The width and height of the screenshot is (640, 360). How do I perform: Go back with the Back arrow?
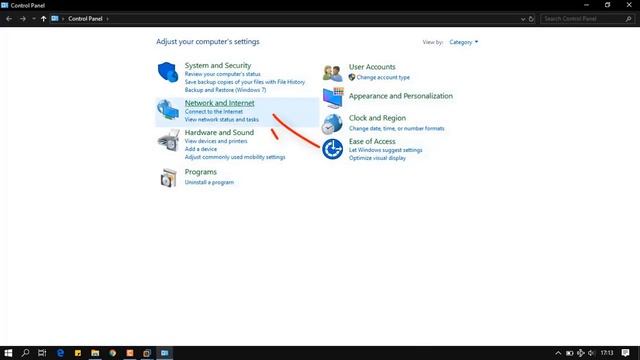tap(9, 19)
